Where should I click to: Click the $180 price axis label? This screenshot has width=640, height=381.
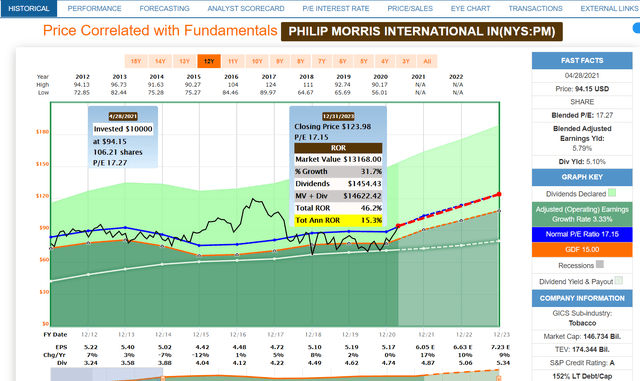tap(42, 132)
